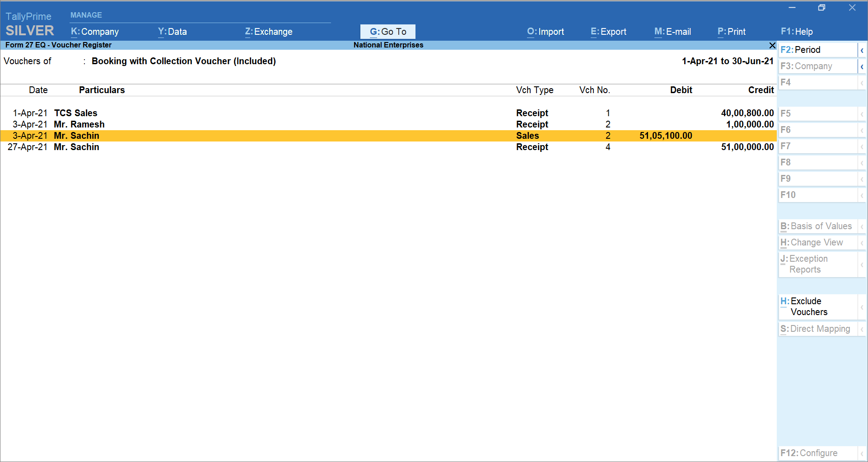Expand the chevron beside F3: Company
Screen dimensions: 868x462
click(x=862, y=66)
